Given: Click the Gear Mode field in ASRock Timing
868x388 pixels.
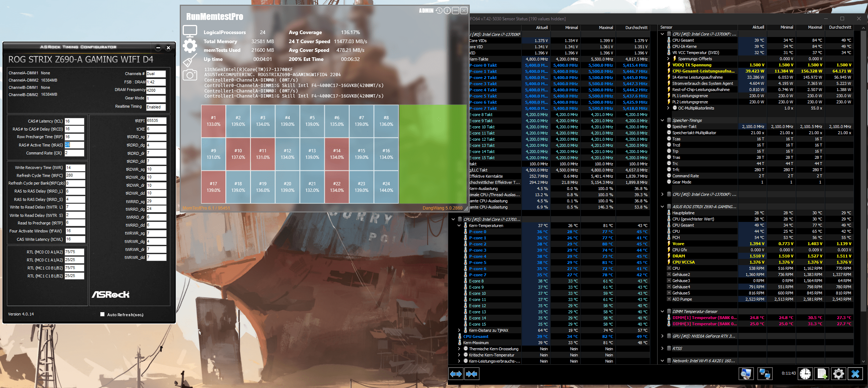Looking at the screenshot, I should pos(156,98).
